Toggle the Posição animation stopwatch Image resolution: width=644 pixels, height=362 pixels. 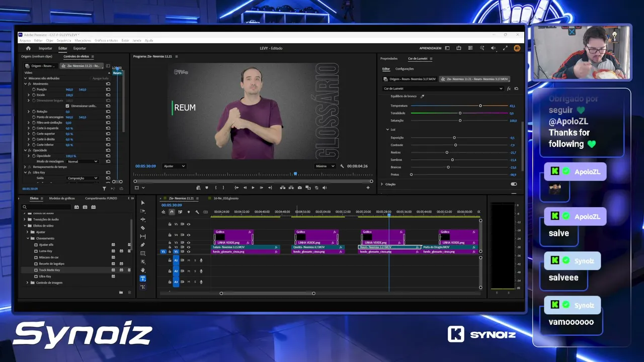point(34,89)
